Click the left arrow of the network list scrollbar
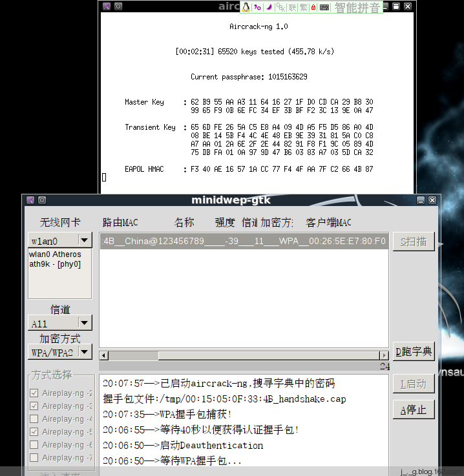This screenshot has width=464, height=476. click(x=104, y=355)
